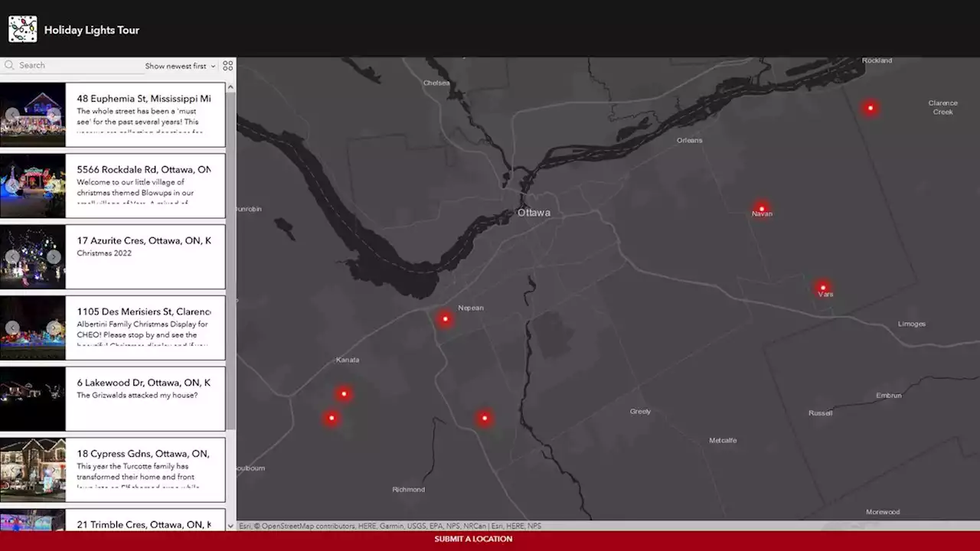This screenshot has width=980, height=551.
Task: Click the magnifier icon in the search box
Action: 9,65
